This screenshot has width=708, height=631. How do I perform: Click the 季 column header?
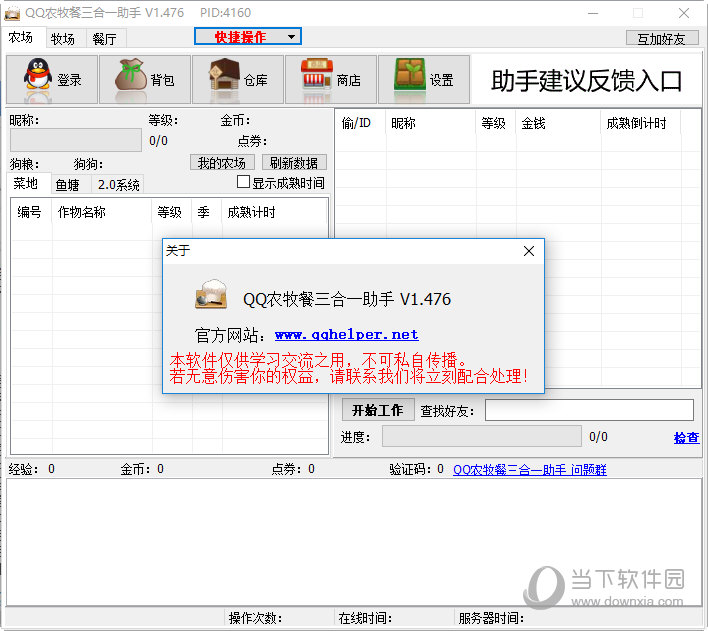click(207, 212)
